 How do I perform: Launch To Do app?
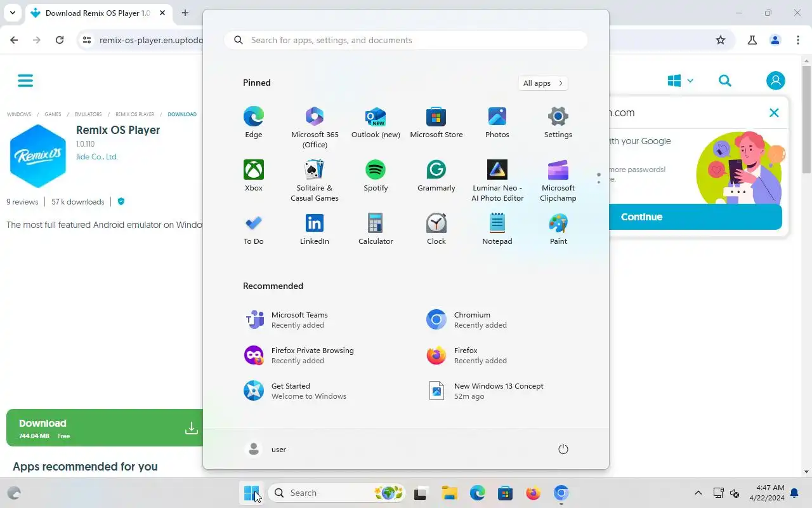(x=253, y=229)
